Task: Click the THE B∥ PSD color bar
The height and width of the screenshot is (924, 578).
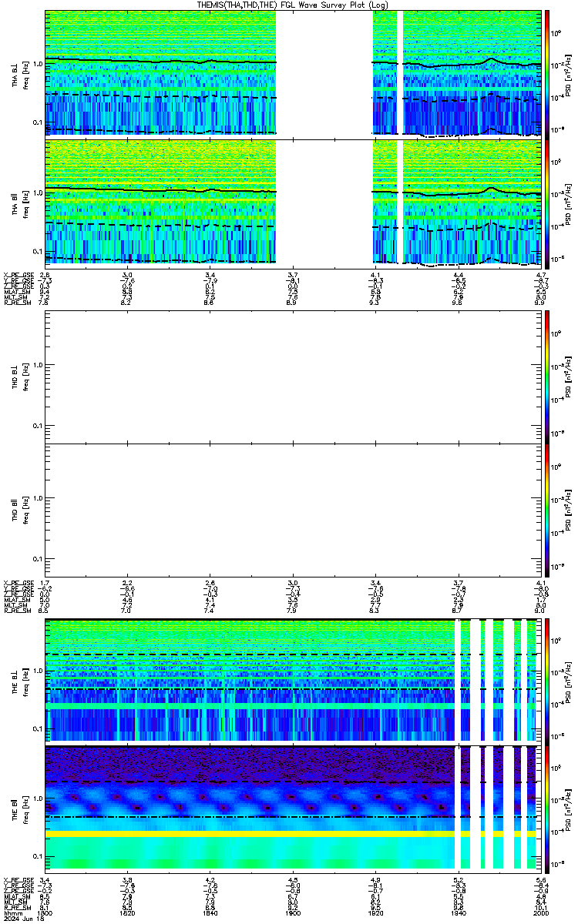Action: 547,808
